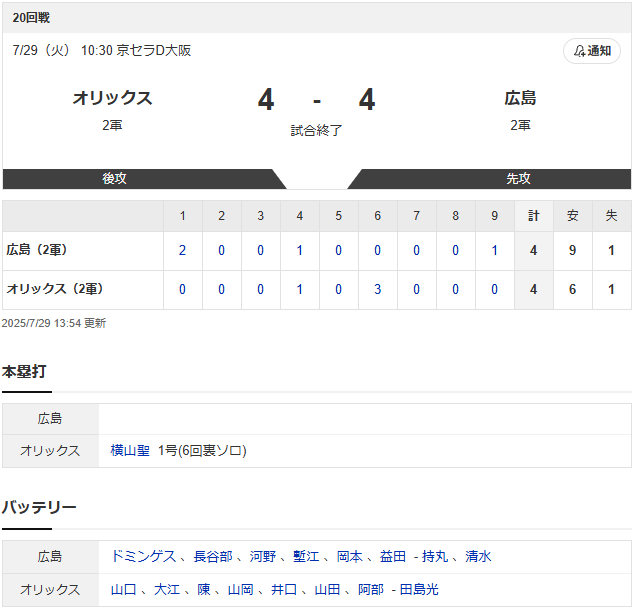The width and height of the screenshot is (633, 608).
Task: Click オリックス 9th inning score 0
Action: point(495,289)
